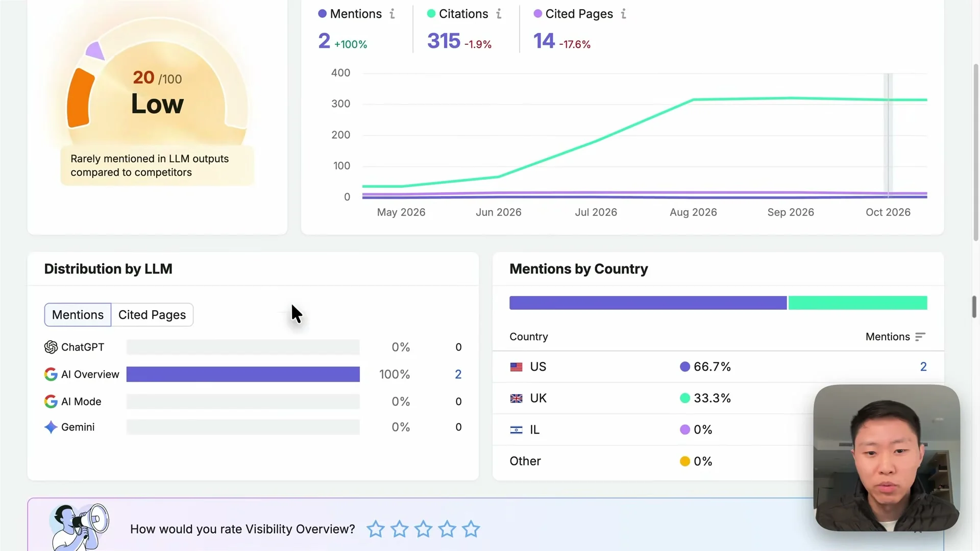Click the Cited Pages info icon
980x551 pixels.
623,14
